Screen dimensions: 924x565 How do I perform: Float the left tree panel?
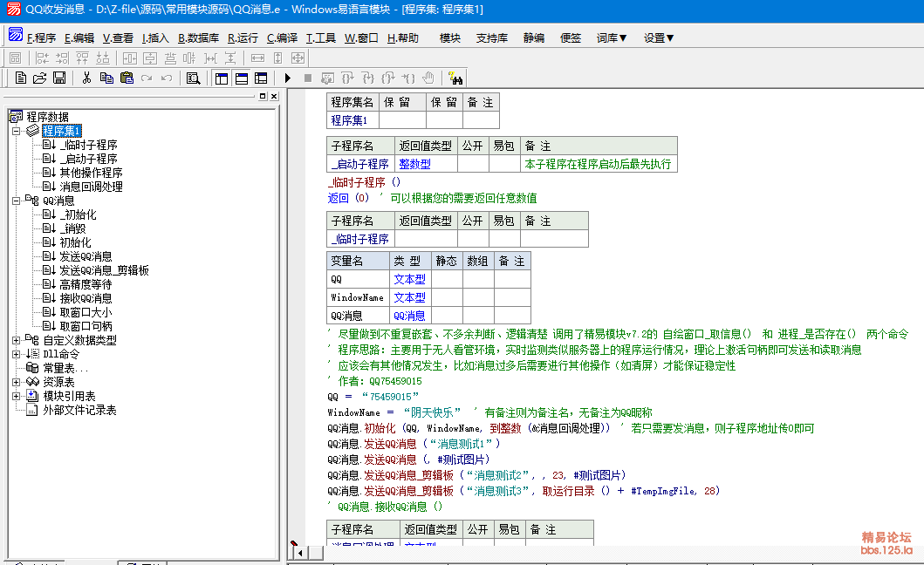(263, 96)
